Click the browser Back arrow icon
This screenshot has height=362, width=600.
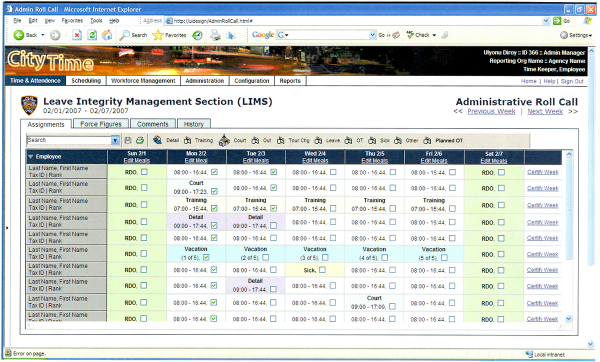[x=18, y=35]
